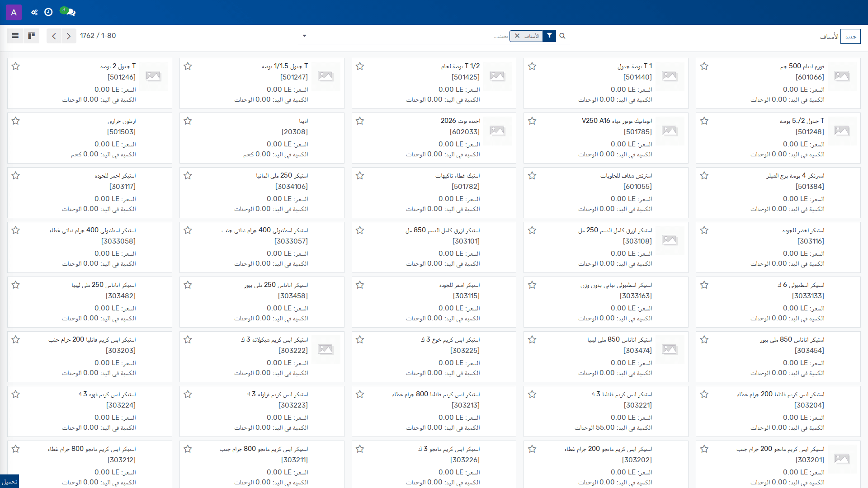Star the product card 303212

(16, 449)
